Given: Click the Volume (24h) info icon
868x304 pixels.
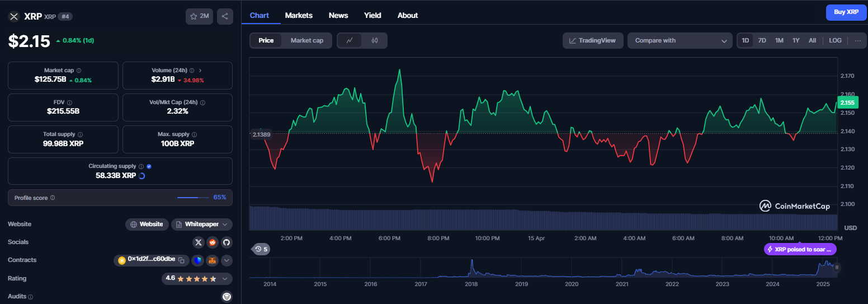Looking at the screenshot, I should (x=192, y=71).
